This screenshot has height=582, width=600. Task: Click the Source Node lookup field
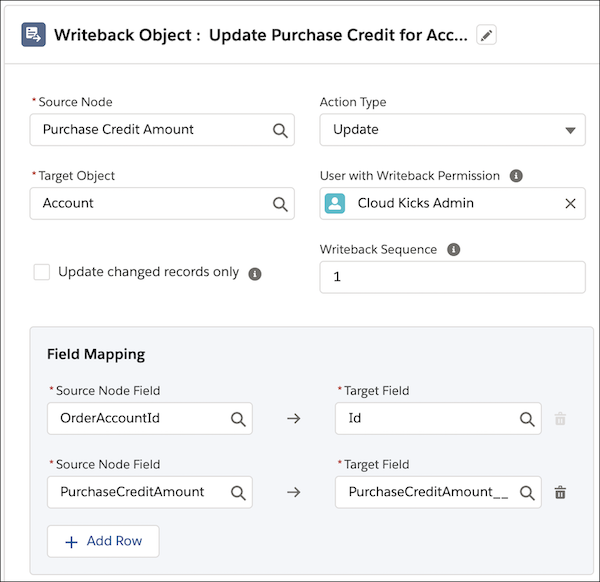[x=162, y=130]
